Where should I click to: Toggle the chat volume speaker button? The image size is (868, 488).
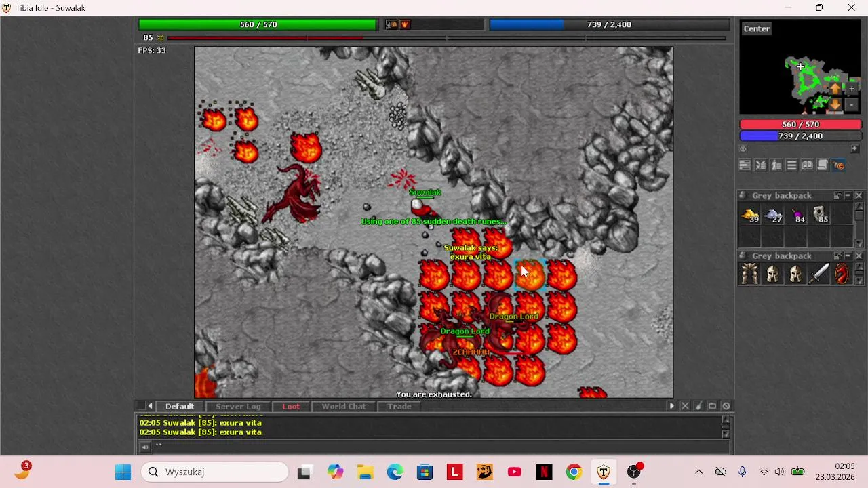tap(144, 447)
